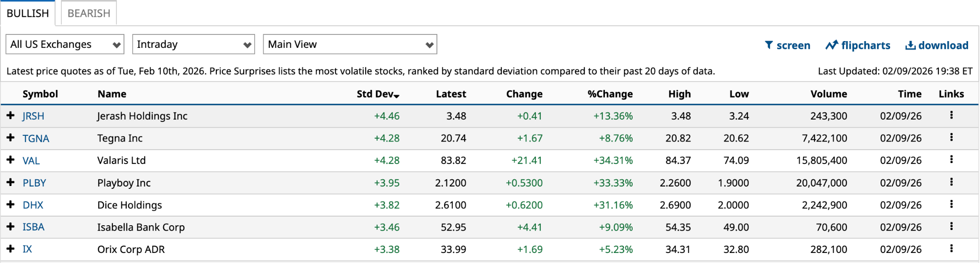Open the Intraday timeframe dropdown
Screen dimensions: 980x263
tap(193, 44)
